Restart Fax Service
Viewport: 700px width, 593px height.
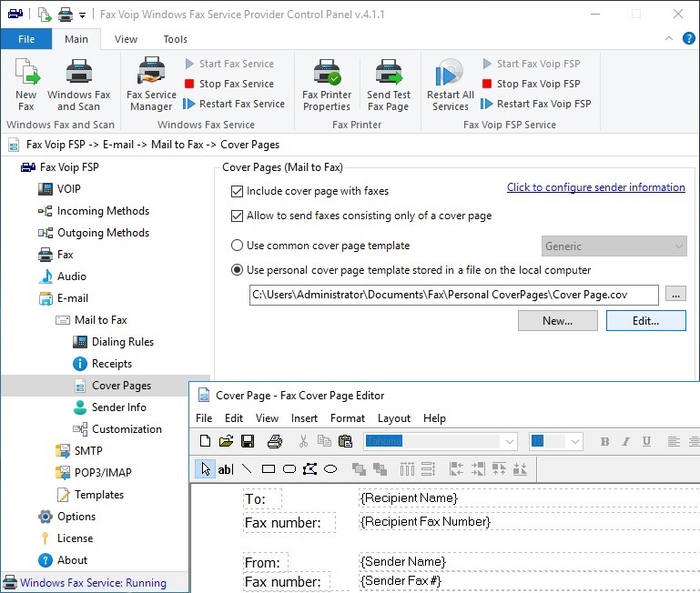234,104
